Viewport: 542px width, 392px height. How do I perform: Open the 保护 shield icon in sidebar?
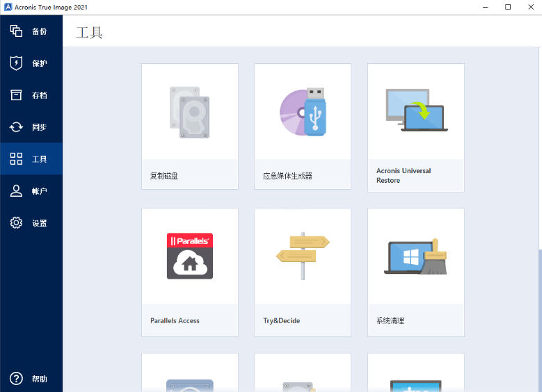(16, 63)
